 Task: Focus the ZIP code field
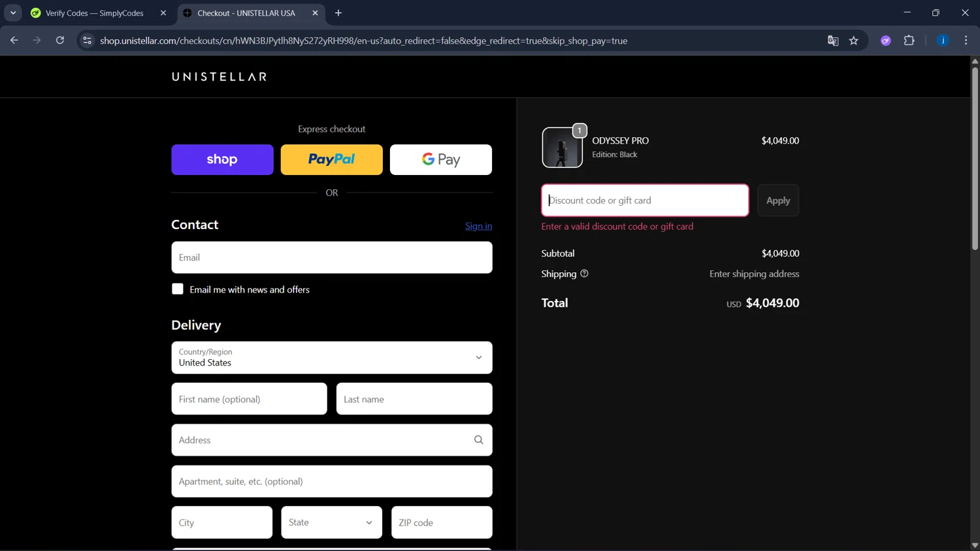442,522
